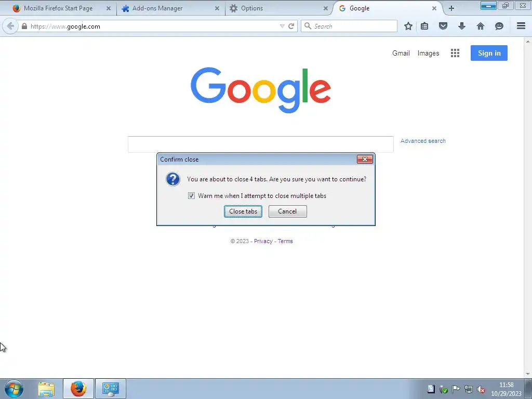Screen dimensions: 532x399
Task: Close the Google tab
Action: (434, 8)
